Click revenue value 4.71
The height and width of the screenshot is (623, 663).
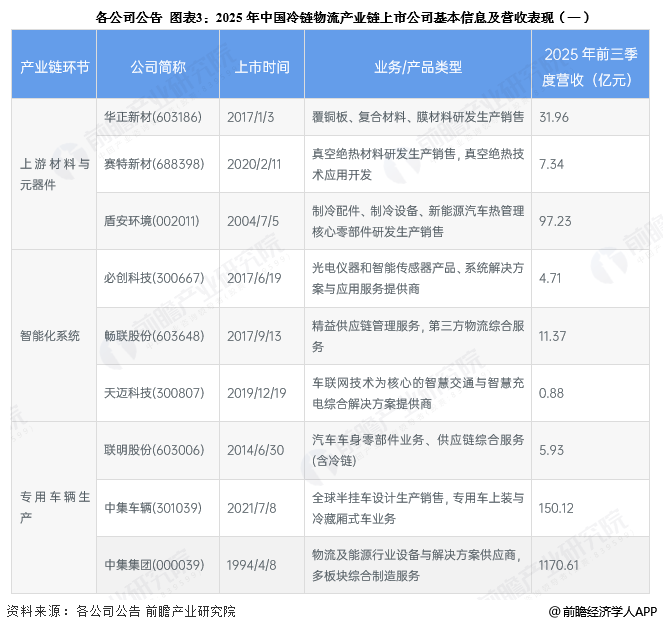click(550, 278)
